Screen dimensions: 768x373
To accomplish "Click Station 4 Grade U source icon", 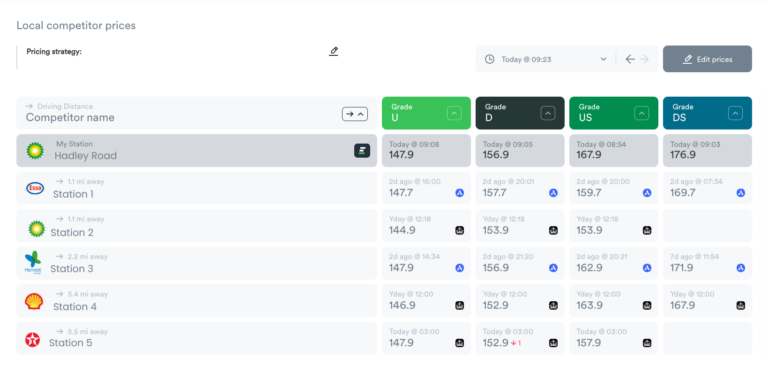I will pyautogui.click(x=459, y=305).
